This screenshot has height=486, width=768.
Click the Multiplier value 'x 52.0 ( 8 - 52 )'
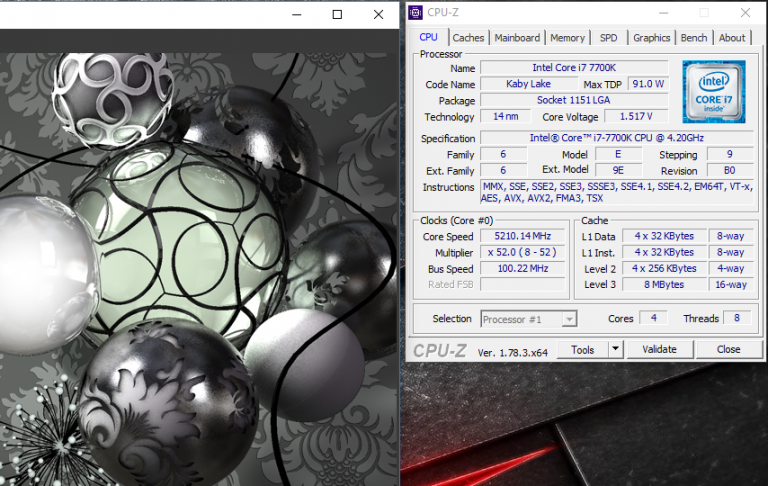click(x=523, y=252)
